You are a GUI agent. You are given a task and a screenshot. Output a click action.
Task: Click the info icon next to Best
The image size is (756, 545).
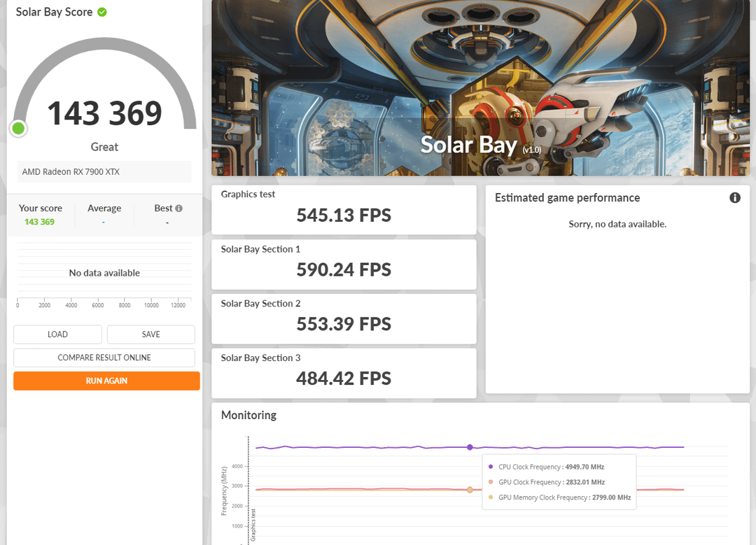point(178,208)
